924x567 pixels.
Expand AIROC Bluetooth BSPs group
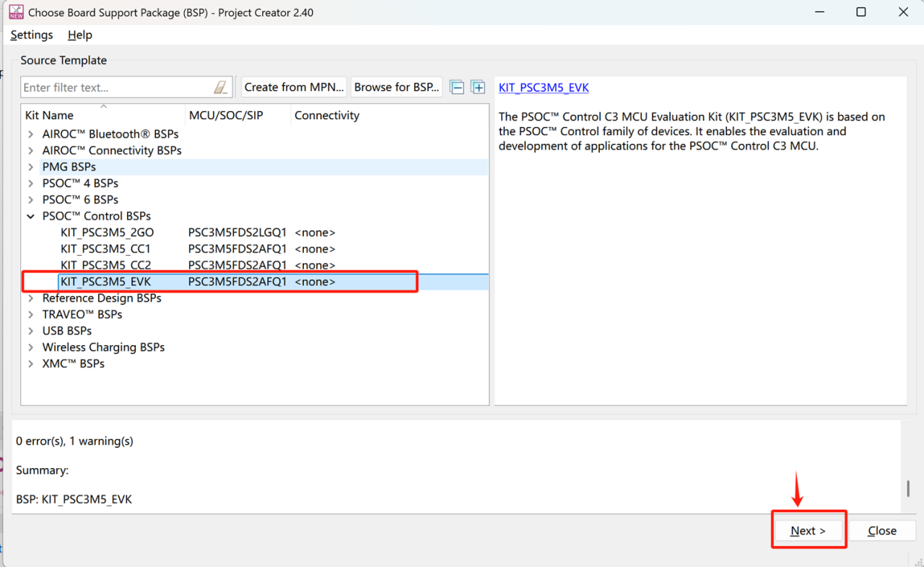click(30, 134)
